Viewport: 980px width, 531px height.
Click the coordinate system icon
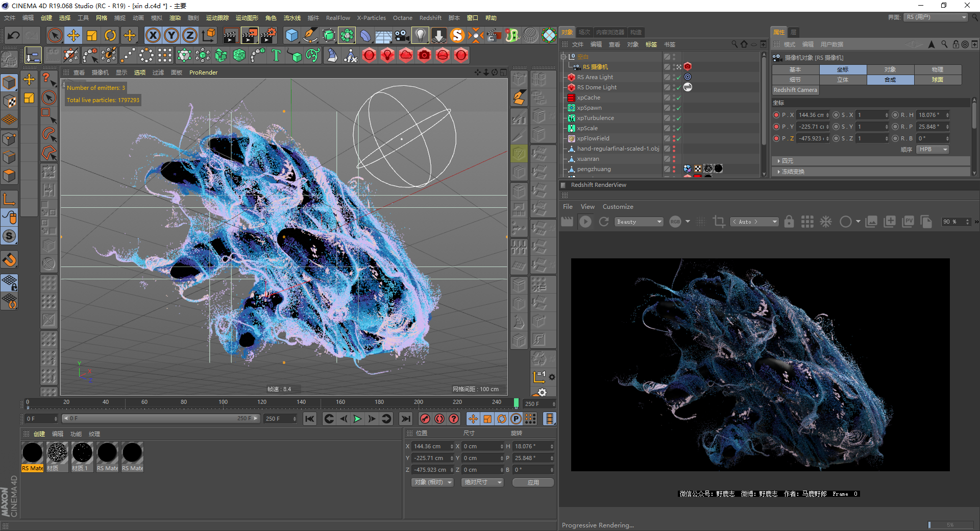[x=209, y=35]
